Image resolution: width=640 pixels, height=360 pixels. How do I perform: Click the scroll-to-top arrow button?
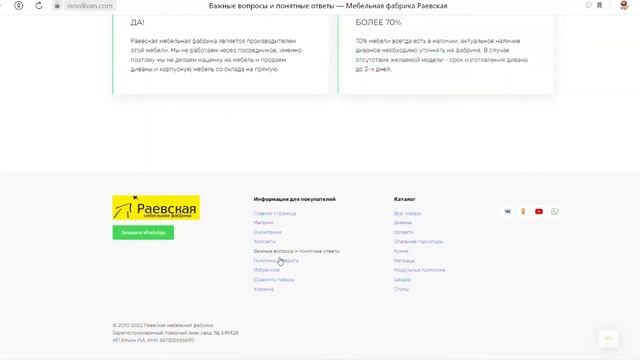click(x=609, y=339)
